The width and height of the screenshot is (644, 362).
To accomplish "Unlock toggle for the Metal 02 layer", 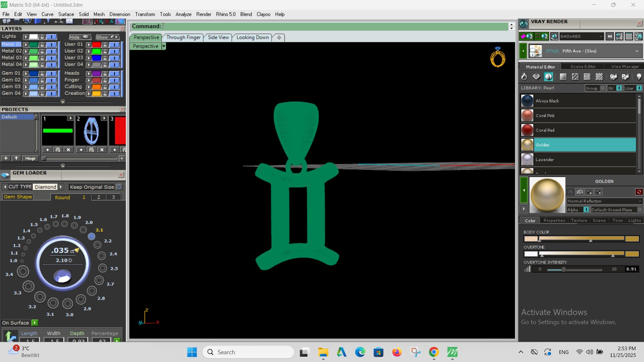I will tap(42, 51).
